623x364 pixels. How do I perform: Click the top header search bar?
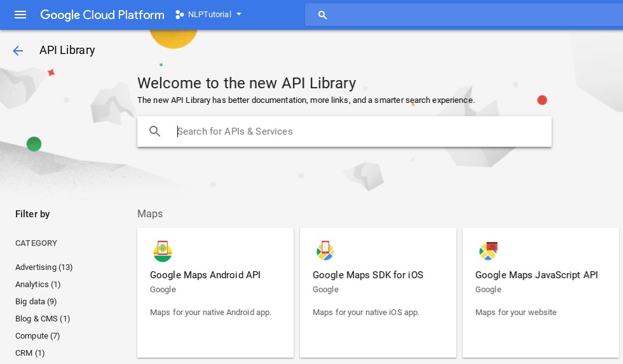coord(463,15)
